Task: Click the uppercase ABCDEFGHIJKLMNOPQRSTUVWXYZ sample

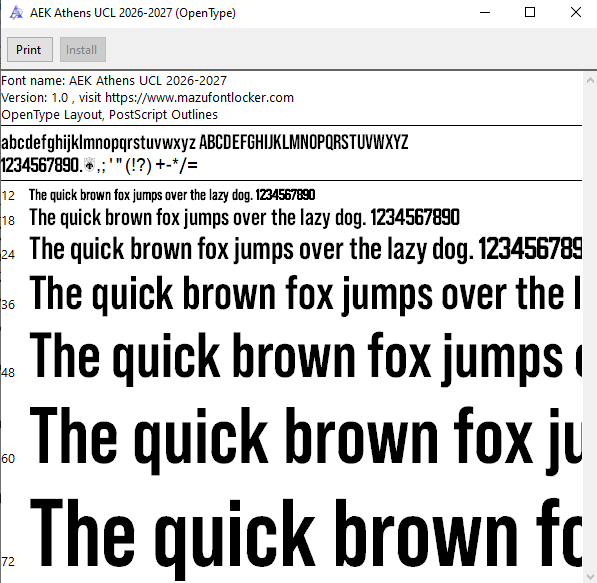Action: click(x=303, y=142)
